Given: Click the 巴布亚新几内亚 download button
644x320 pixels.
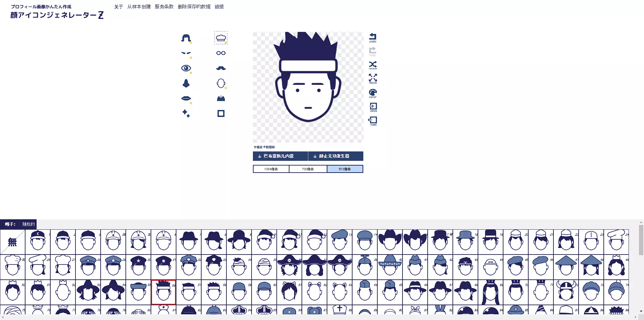Looking at the screenshot, I should pos(280,156).
